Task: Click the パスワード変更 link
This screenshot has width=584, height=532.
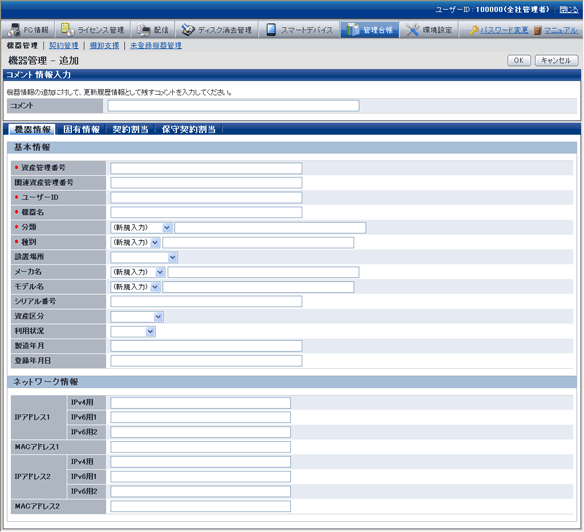Action: click(x=504, y=30)
